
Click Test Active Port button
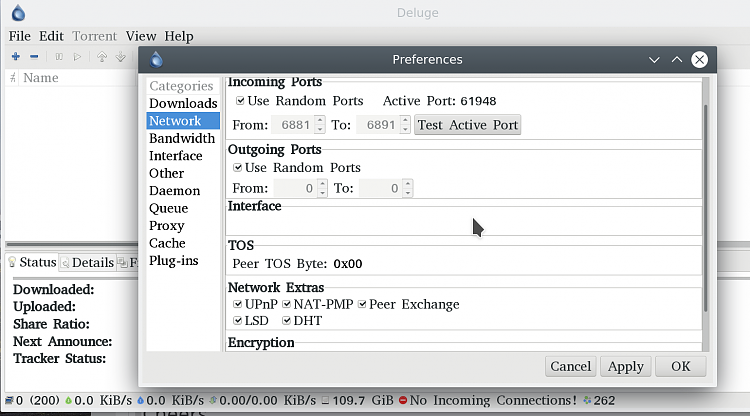pyautogui.click(x=467, y=125)
